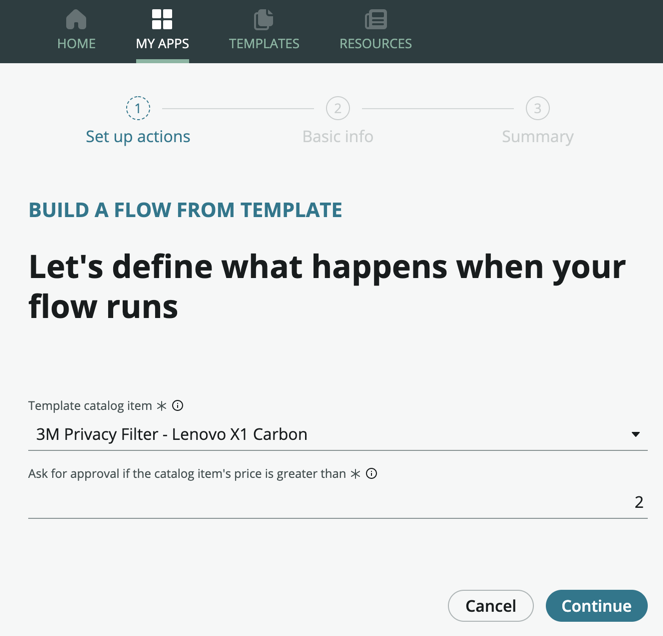Viewport: 663px width, 636px height.
Task: Open the RESOURCES tab label
Action: [375, 44]
